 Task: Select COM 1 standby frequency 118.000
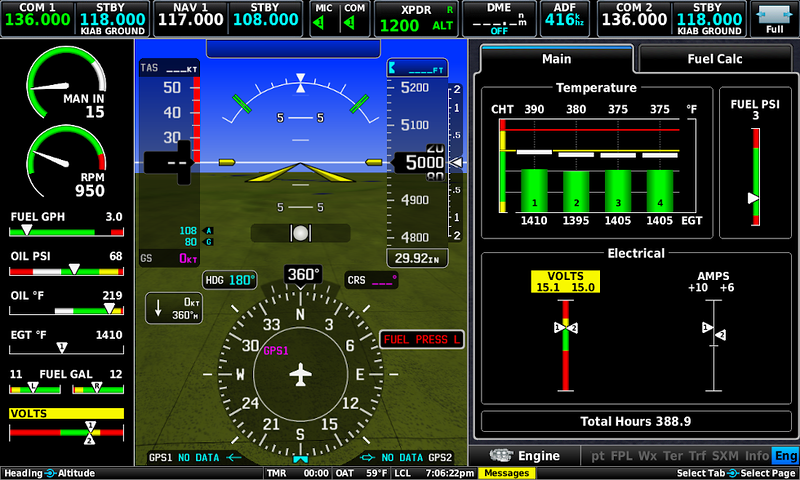pyautogui.click(x=112, y=19)
